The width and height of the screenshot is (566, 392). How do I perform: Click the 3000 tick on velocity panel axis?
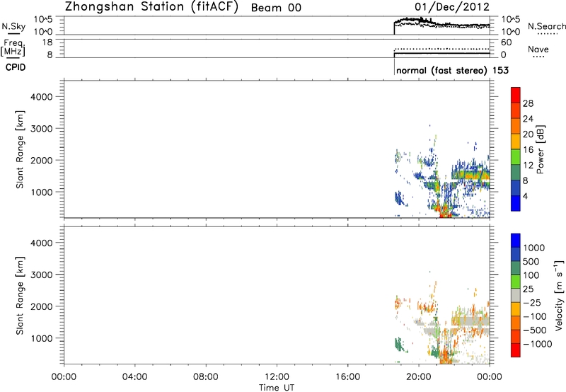click(42, 275)
